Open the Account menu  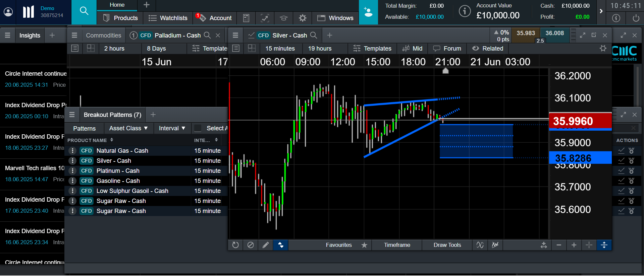215,18
